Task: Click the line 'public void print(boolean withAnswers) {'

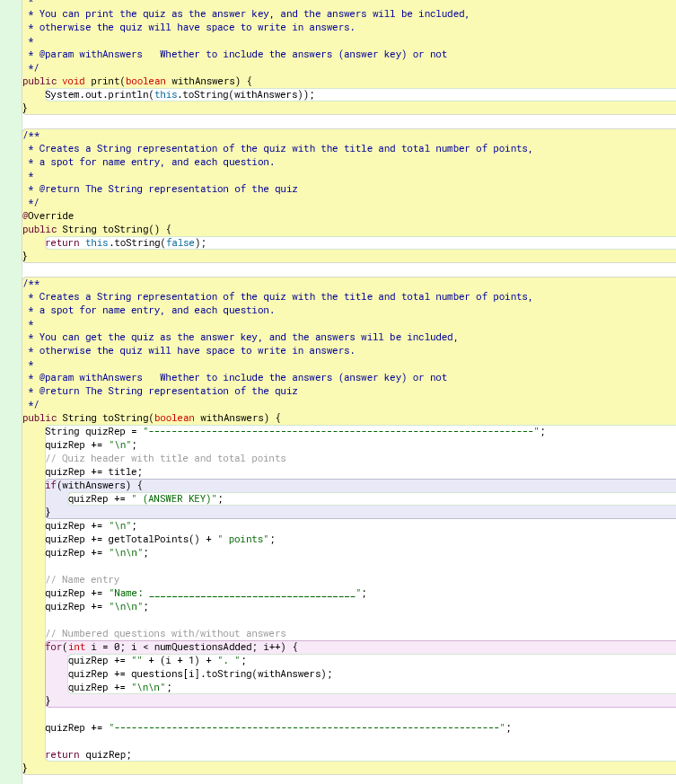Action: [x=137, y=81]
